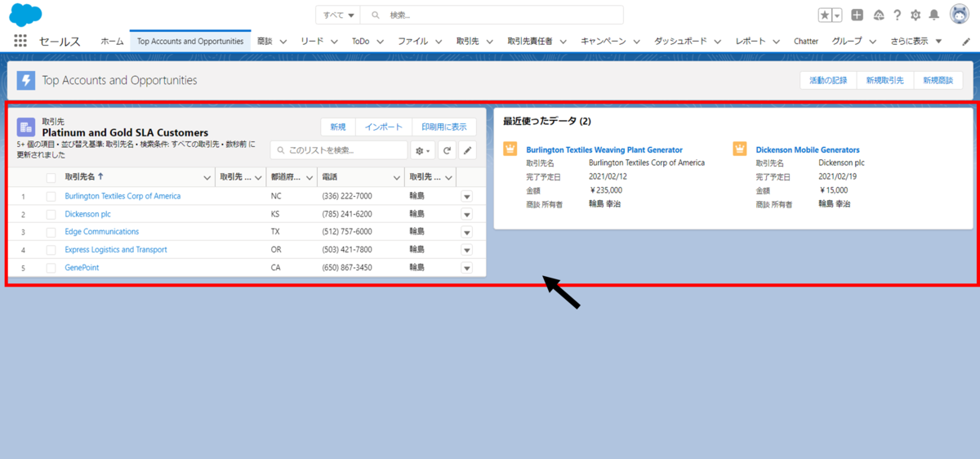Edit list with the pencil icon
Viewport: 980px width, 459px height.
[467, 150]
